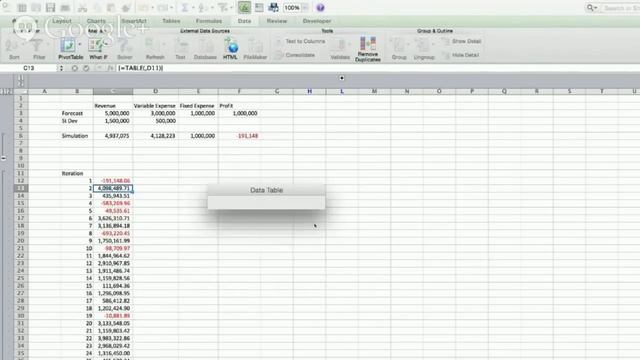Click the green Toolbox icon in toolbar

(x=244, y=7)
